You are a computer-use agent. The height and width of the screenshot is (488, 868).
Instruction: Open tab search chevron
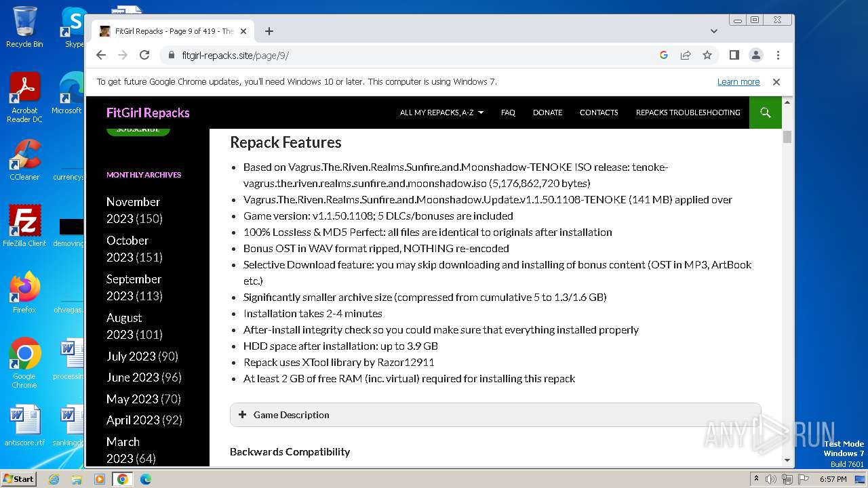714,31
